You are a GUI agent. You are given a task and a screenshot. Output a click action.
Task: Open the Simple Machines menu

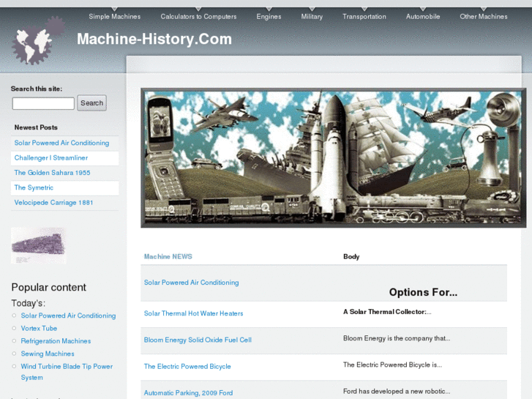115,16
